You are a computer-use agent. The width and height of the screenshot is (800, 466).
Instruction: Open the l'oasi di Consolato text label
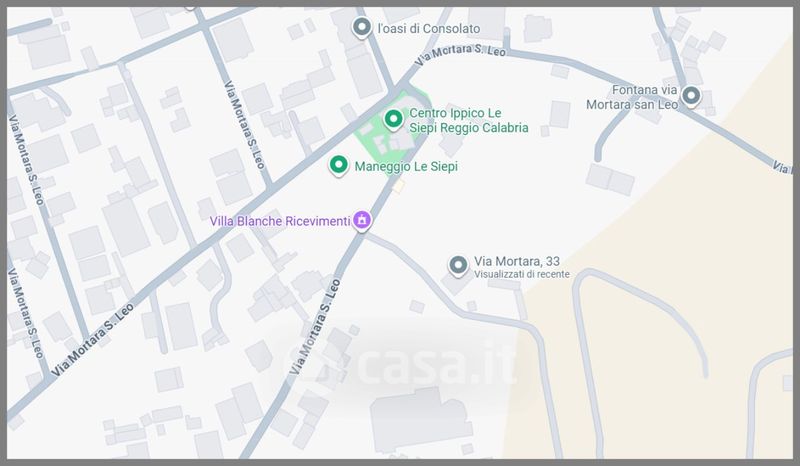coord(429,29)
